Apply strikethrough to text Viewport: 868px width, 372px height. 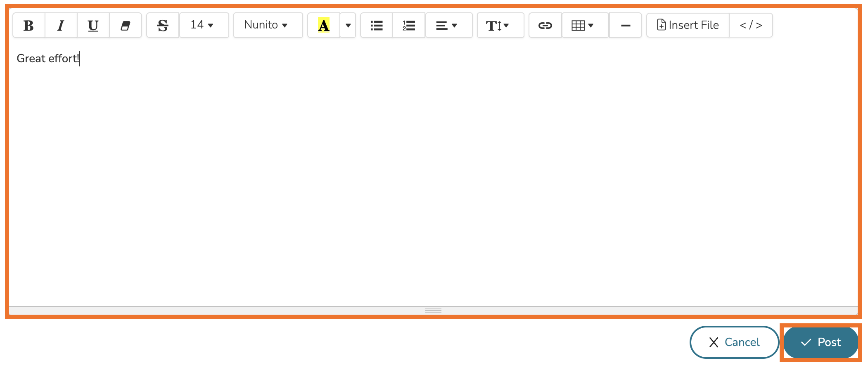click(x=163, y=26)
